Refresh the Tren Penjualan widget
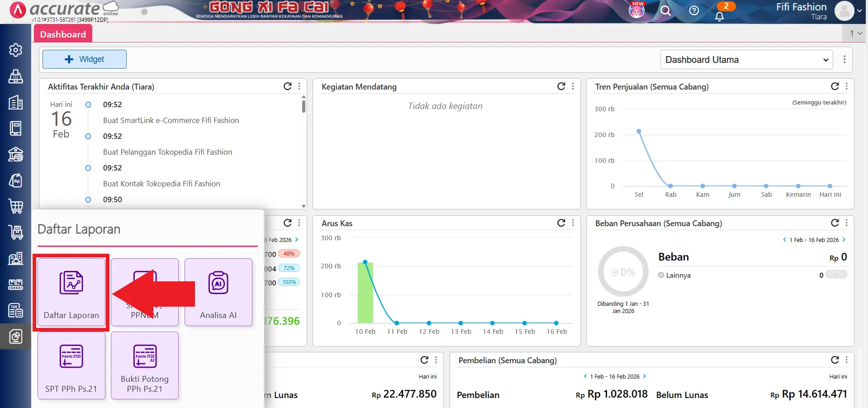Screen dimensions: 868x408 coord(835,86)
